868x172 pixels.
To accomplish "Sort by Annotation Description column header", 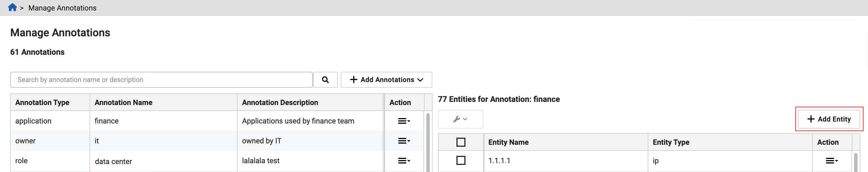I will [280, 102].
